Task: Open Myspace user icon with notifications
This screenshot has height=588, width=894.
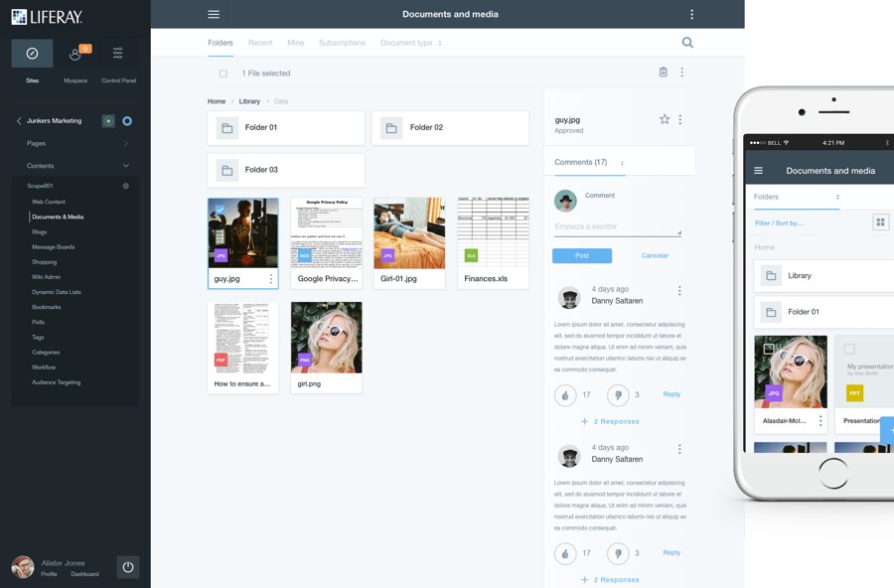Action: point(75,53)
